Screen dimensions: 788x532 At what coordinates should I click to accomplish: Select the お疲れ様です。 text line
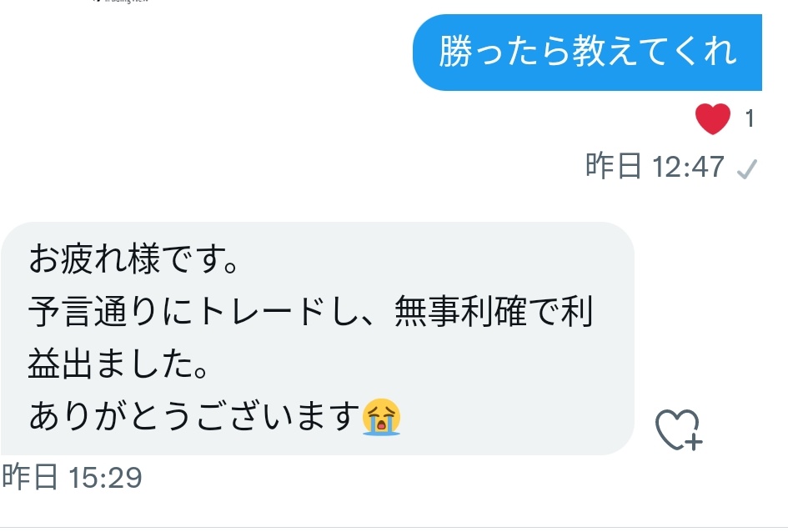(x=133, y=258)
